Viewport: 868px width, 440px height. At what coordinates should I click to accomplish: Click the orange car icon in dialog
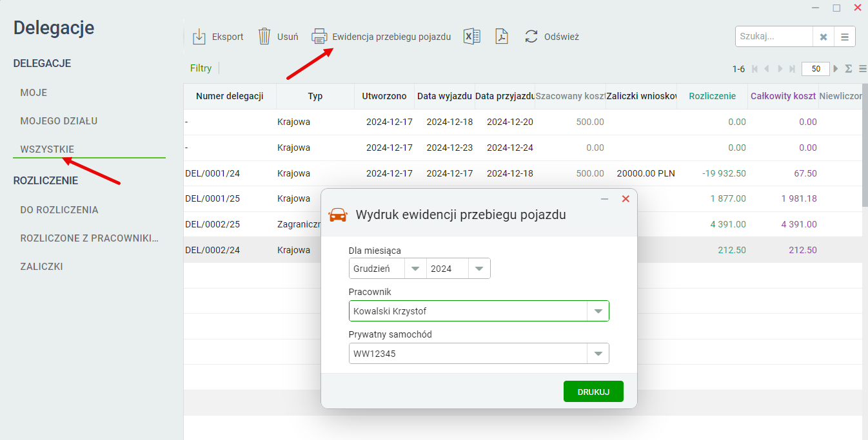(x=338, y=215)
